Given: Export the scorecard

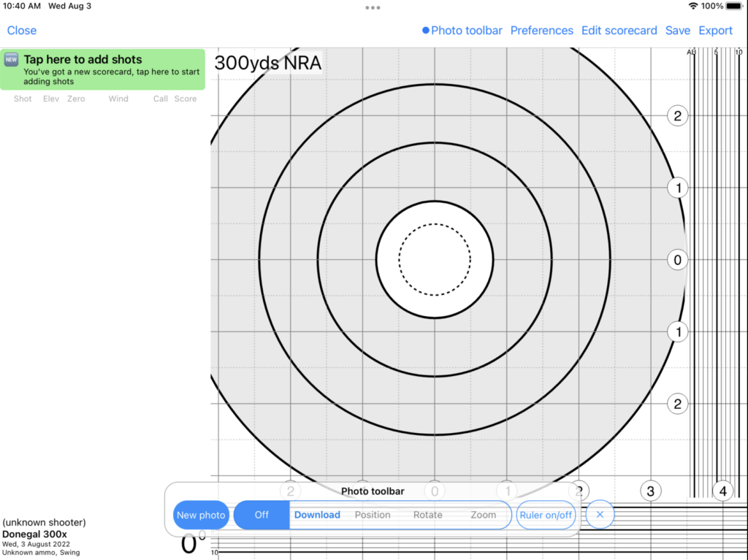Looking at the screenshot, I should click(x=715, y=31).
